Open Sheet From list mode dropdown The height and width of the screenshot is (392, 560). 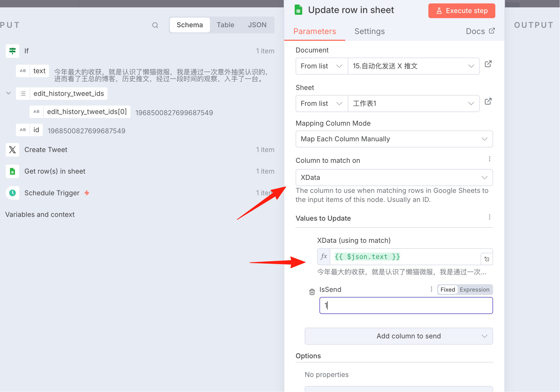point(322,104)
